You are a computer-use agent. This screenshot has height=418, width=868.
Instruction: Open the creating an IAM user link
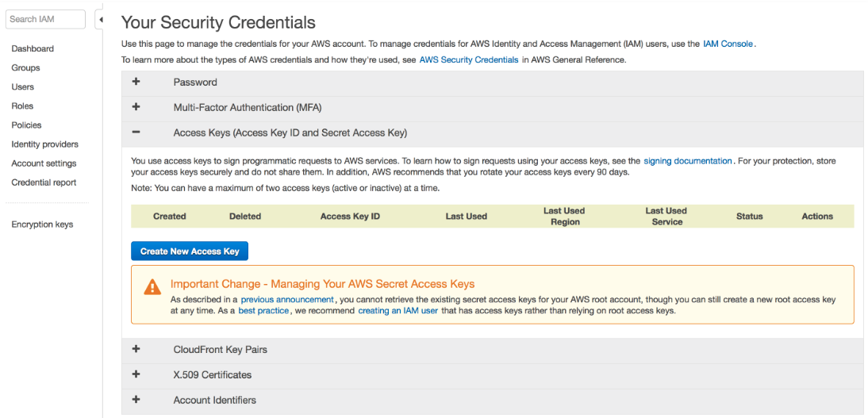(398, 311)
